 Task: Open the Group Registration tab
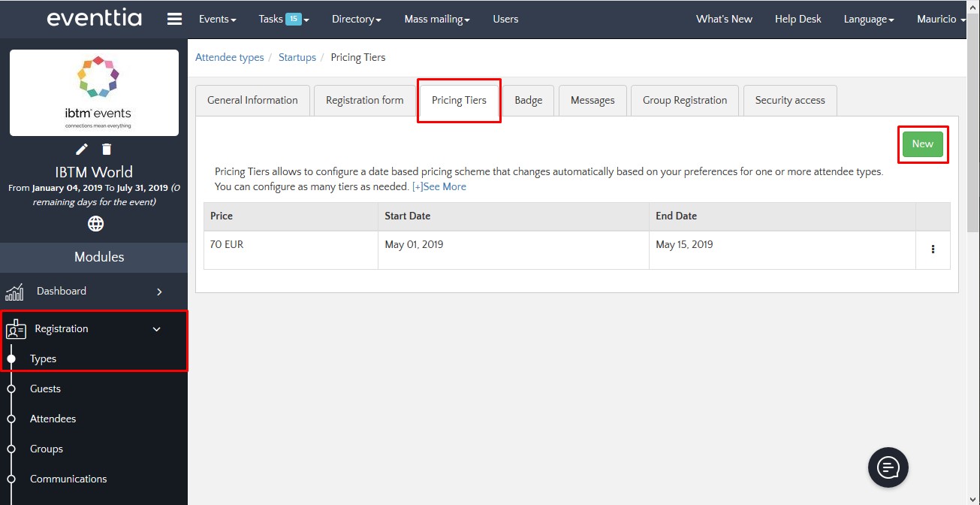684,101
